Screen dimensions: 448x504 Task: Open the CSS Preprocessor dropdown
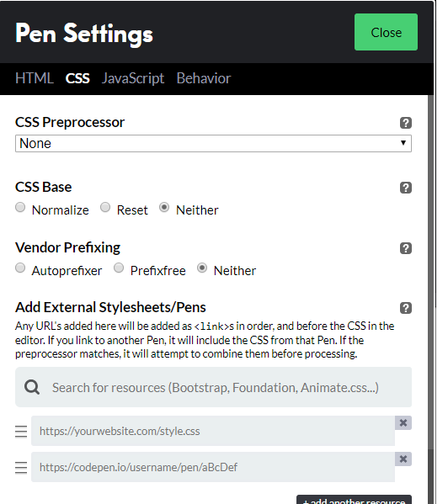click(x=213, y=143)
